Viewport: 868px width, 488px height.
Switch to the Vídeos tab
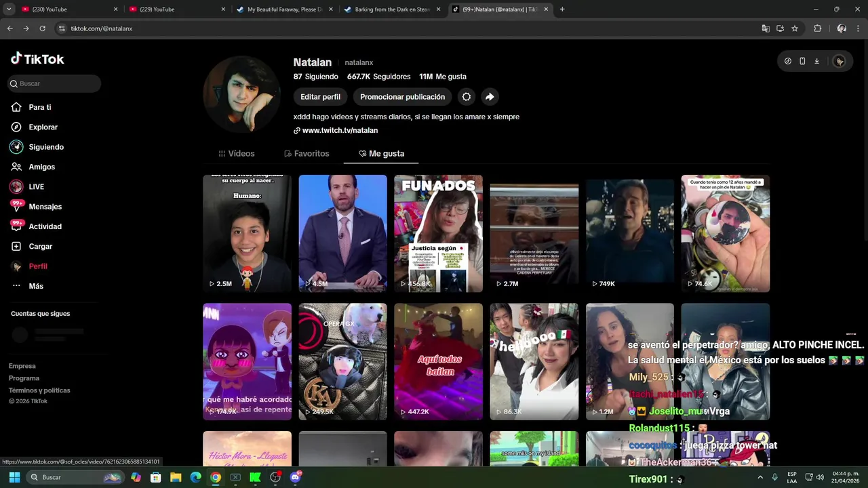(x=237, y=154)
